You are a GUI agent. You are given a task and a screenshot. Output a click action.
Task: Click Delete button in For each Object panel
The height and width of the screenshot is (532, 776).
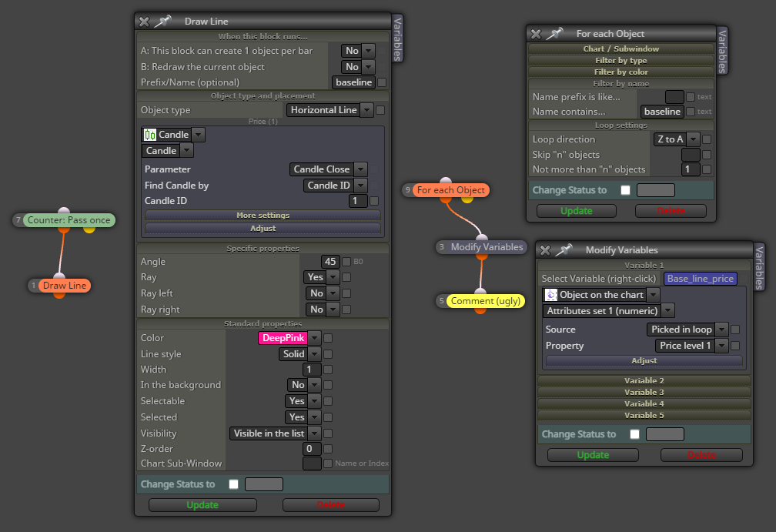click(671, 211)
